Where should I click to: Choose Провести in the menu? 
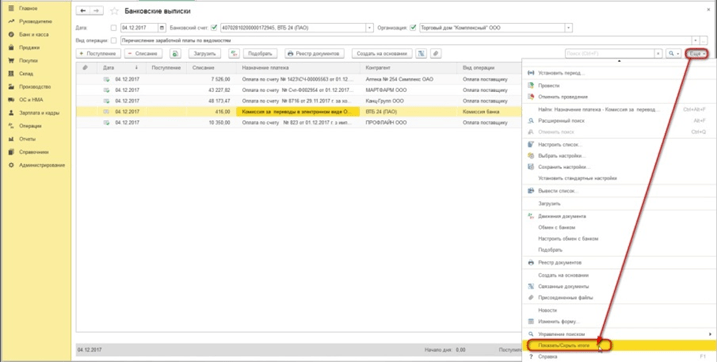(x=620, y=85)
